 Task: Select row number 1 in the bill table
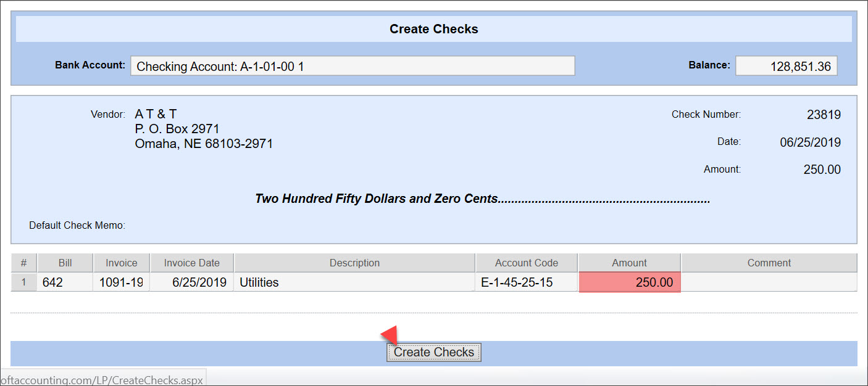click(24, 282)
